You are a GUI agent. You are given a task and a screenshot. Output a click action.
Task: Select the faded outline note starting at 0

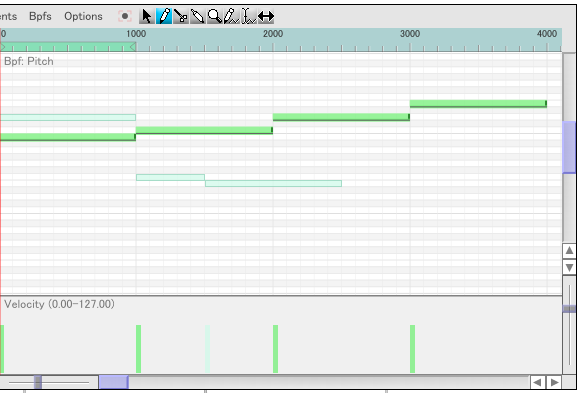[68, 117]
